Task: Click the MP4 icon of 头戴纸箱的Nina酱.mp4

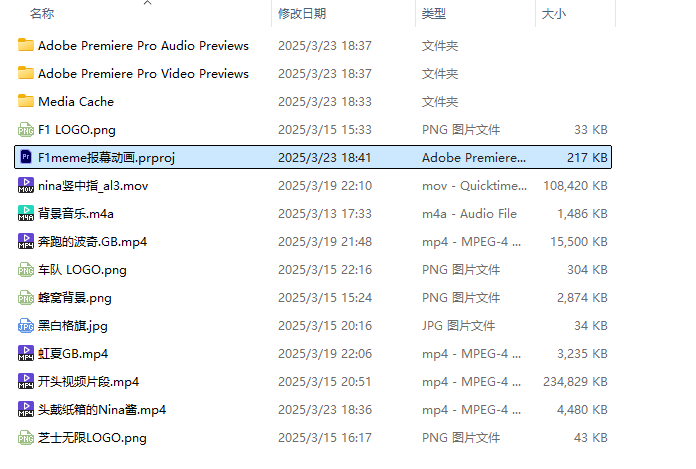Action: pyautogui.click(x=26, y=409)
